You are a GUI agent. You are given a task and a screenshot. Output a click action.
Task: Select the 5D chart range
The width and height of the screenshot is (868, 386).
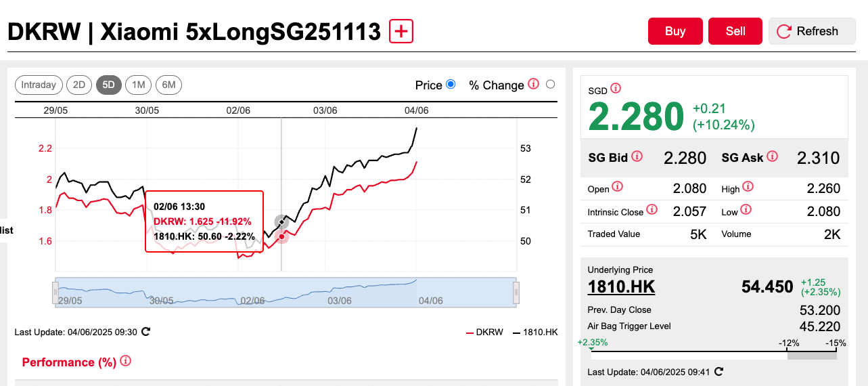click(x=109, y=85)
